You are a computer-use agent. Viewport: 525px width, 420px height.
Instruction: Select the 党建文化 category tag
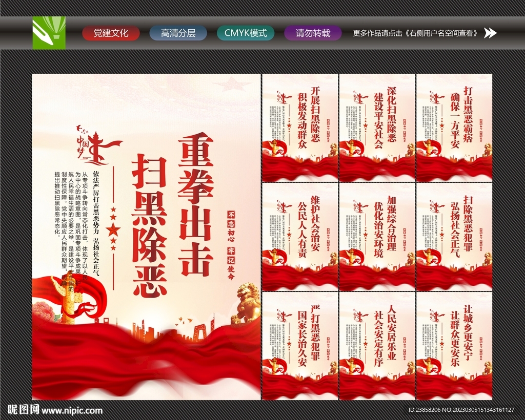(111, 33)
